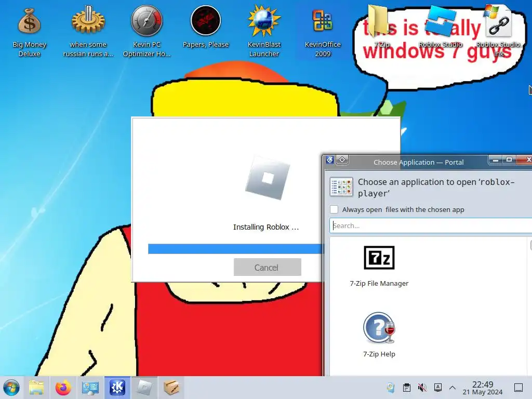Maximize the Choose Application Portal window

tap(509, 160)
